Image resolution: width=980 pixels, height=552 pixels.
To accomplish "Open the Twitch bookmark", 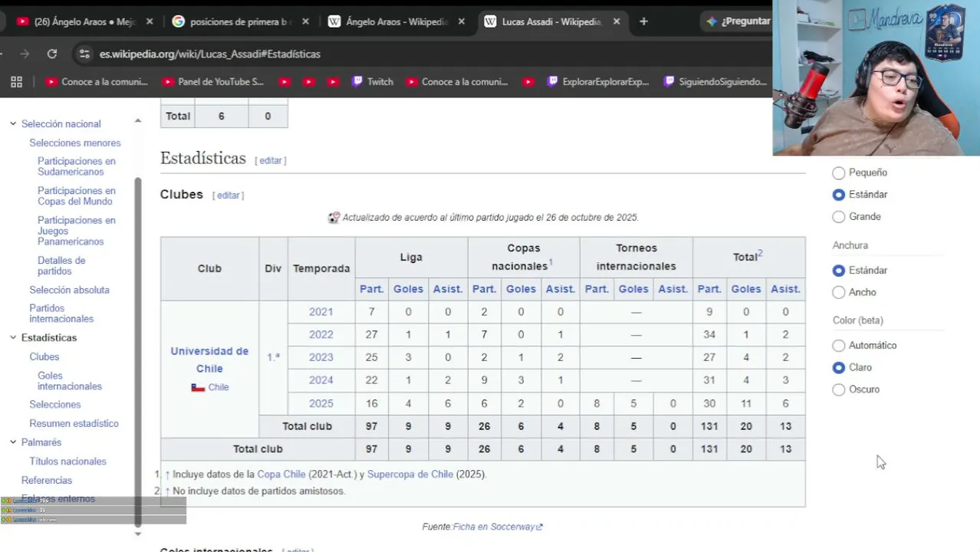I will click(x=372, y=82).
